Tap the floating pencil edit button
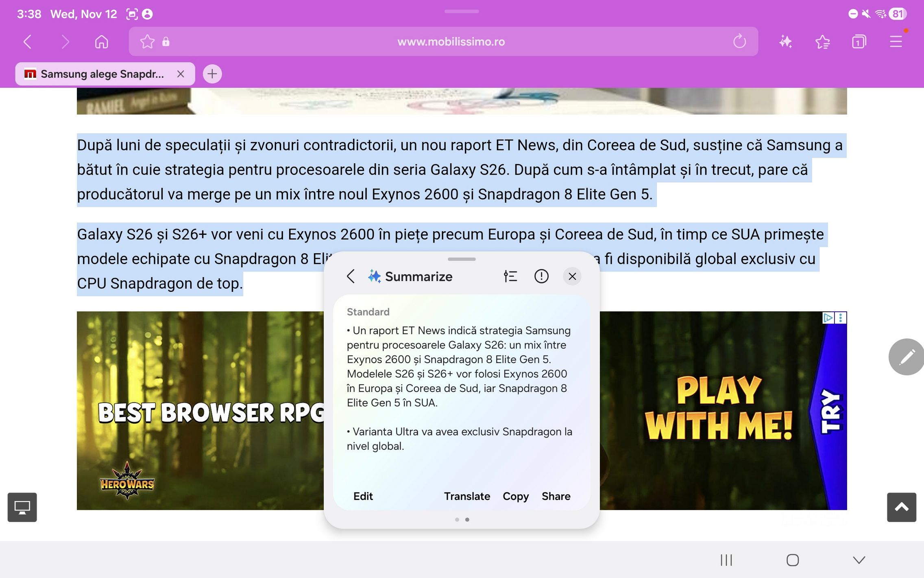This screenshot has height=578, width=924. 907,357
